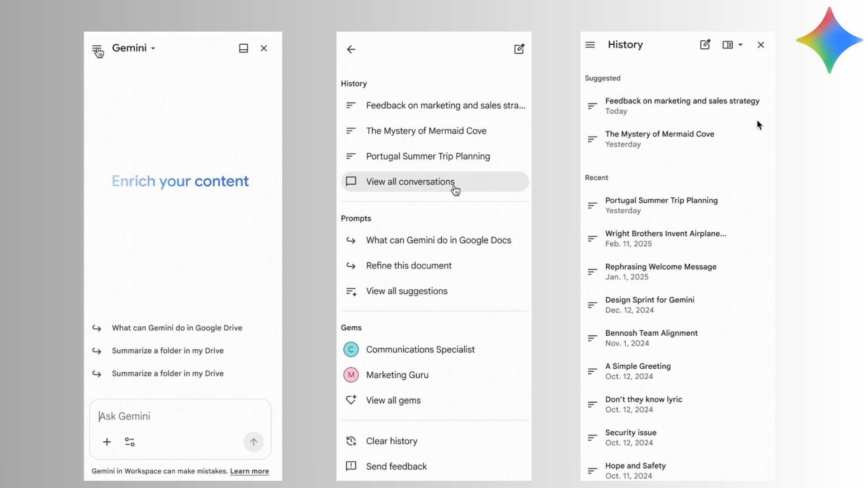Click Clear history
Image resolution: width=868 pixels, height=488 pixels.
click(x=392, y=441)
